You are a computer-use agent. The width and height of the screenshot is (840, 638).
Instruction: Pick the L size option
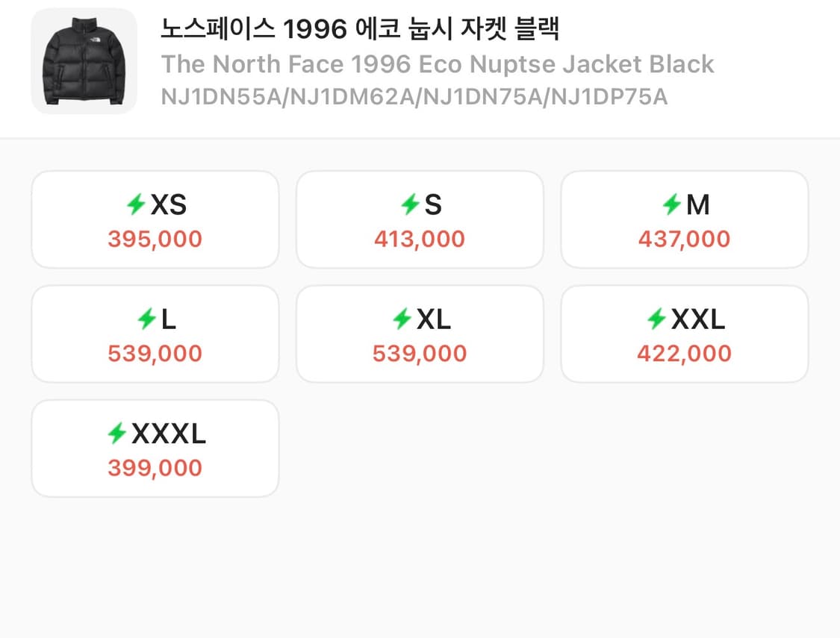155,333
